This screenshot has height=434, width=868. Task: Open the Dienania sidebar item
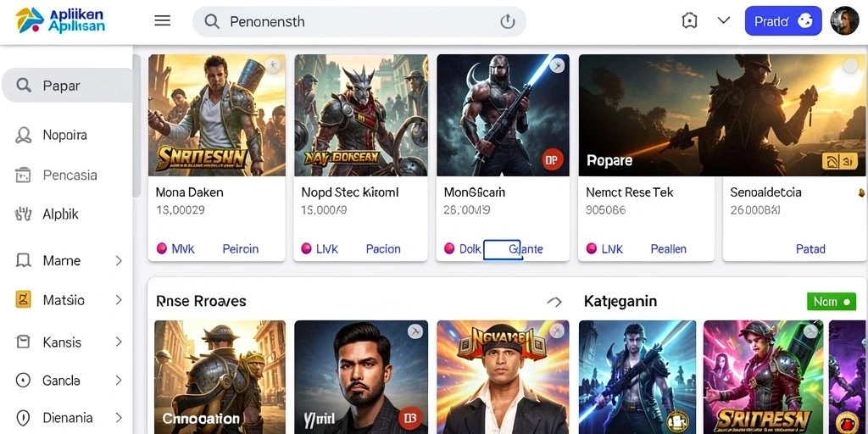tap(67, 417)
